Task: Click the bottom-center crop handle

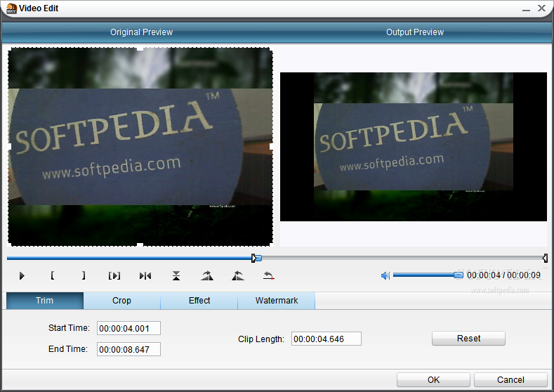Action: pyautogui.click(x=140, y=244)
